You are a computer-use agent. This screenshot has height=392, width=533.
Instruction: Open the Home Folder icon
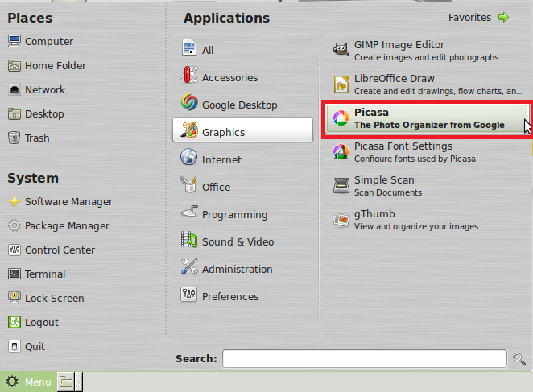[14, 66]
